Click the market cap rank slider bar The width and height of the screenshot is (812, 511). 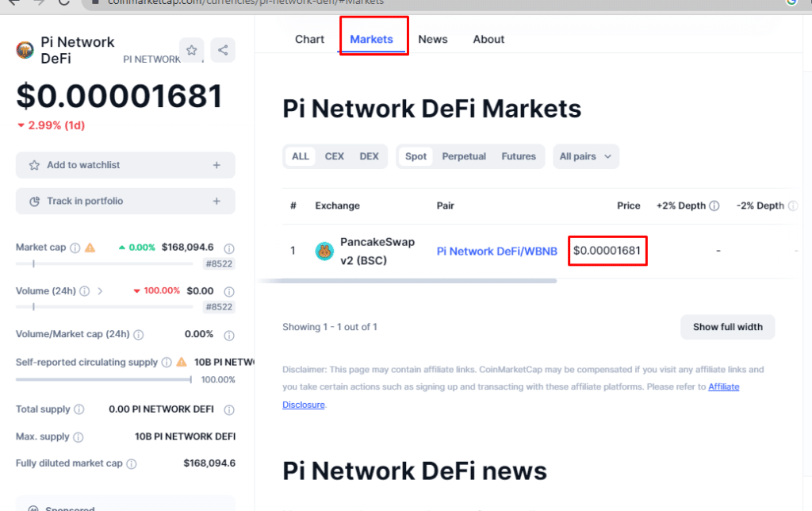click(105, 263)
